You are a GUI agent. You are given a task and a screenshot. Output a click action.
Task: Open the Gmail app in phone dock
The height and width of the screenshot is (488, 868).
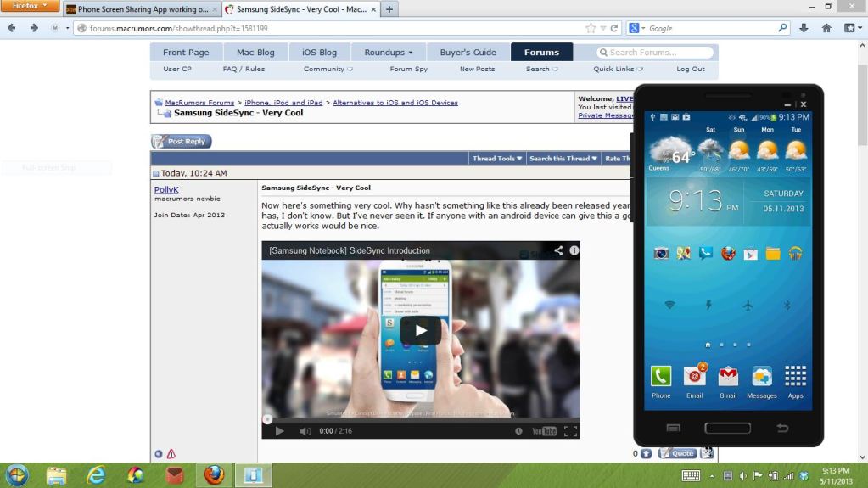tap(728, 382)
